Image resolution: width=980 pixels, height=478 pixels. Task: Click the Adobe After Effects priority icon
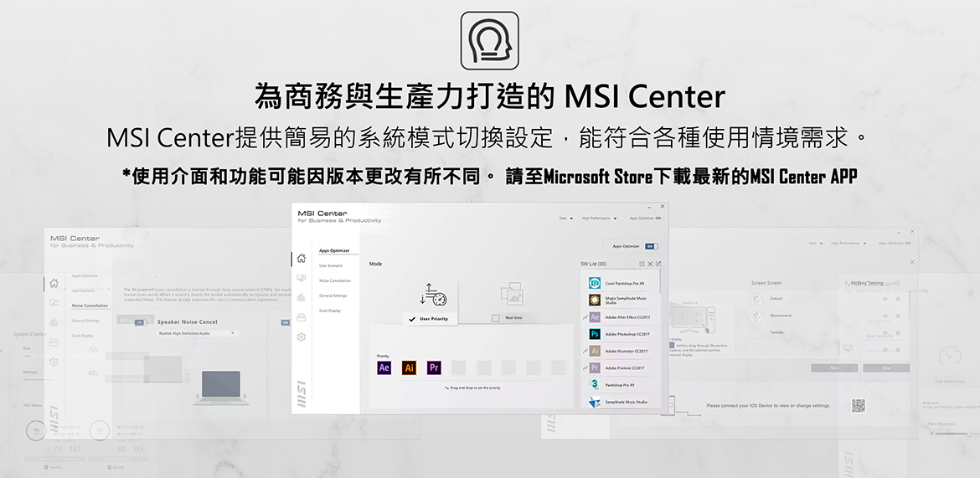point(384,367)
